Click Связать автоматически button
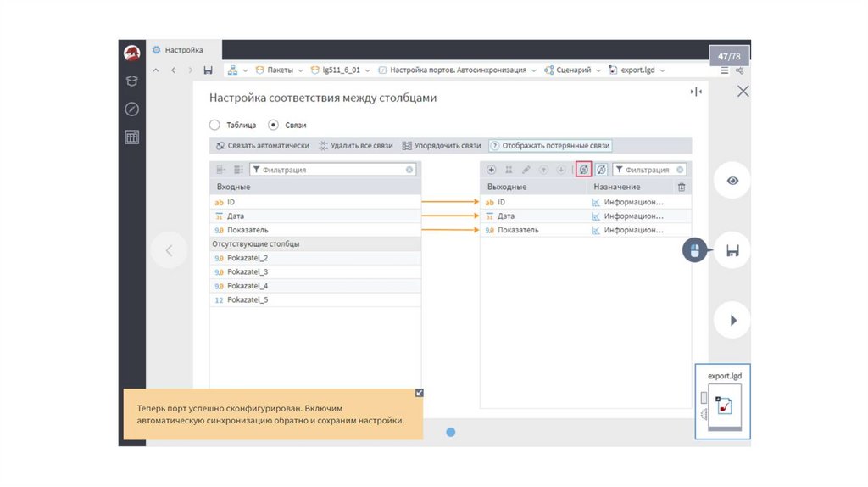This screenshot has width=868, height=487. click(262, 146)
